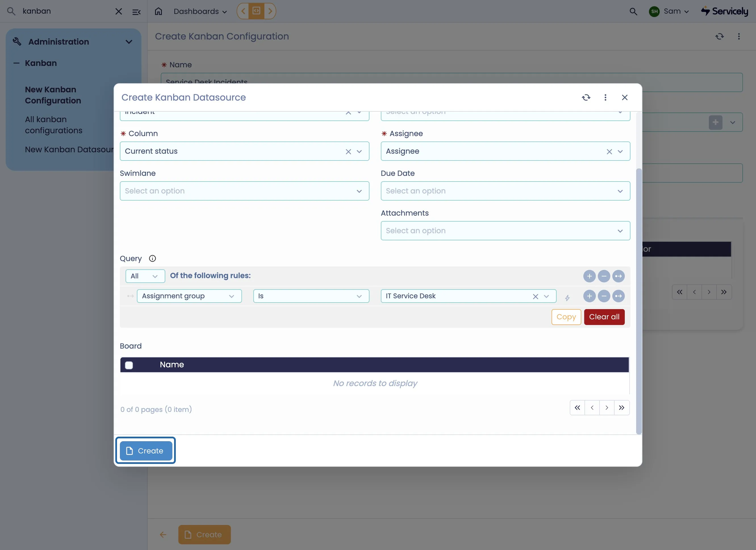
Task: Click the lightning dynamic value icon
Action: [567, 297]
